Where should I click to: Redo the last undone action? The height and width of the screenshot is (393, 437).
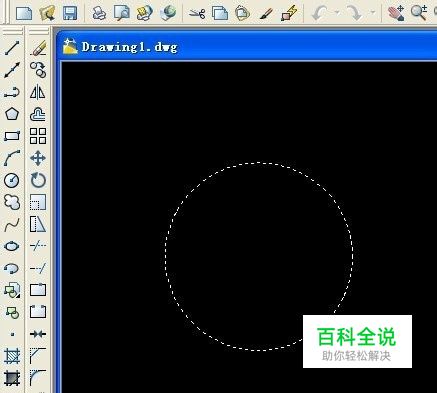pyautogui.click(x=355, y=13)
